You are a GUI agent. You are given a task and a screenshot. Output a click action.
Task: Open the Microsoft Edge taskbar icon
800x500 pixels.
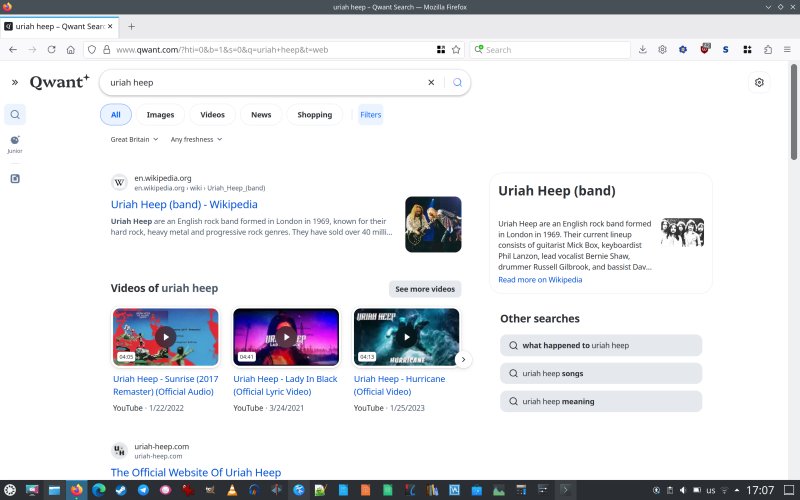98,490
